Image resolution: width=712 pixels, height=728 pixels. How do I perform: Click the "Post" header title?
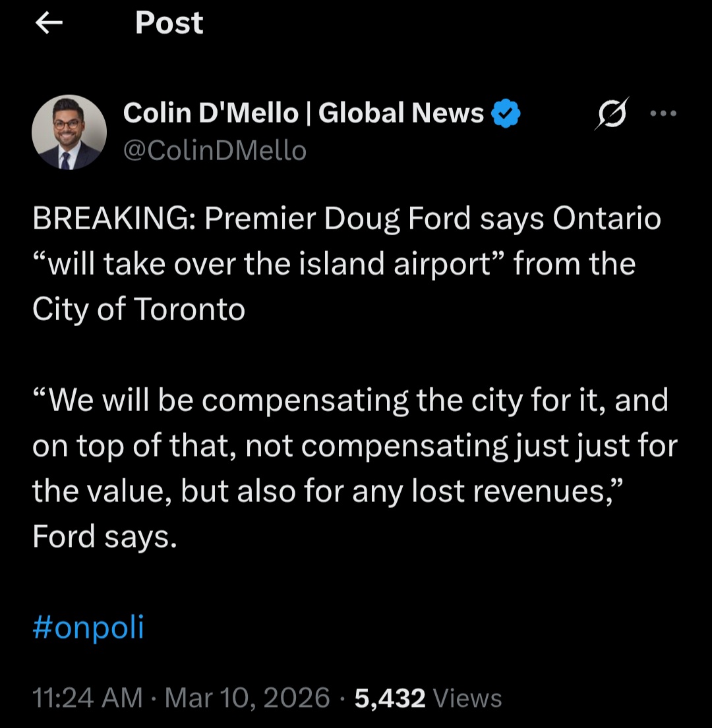point(169,24)
